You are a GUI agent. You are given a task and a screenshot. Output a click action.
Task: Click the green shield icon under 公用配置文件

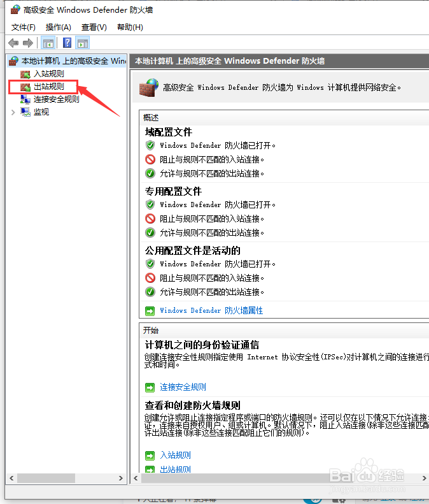coord(150,264)
